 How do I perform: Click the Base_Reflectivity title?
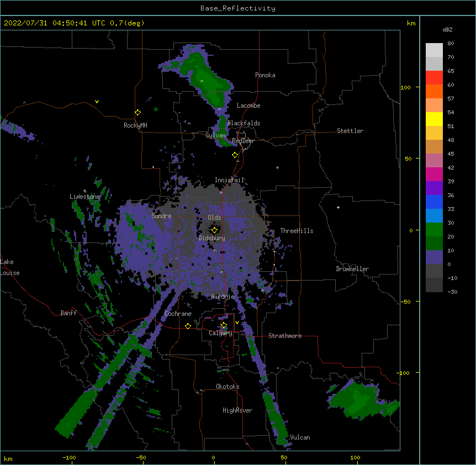(x=238, y=8)
